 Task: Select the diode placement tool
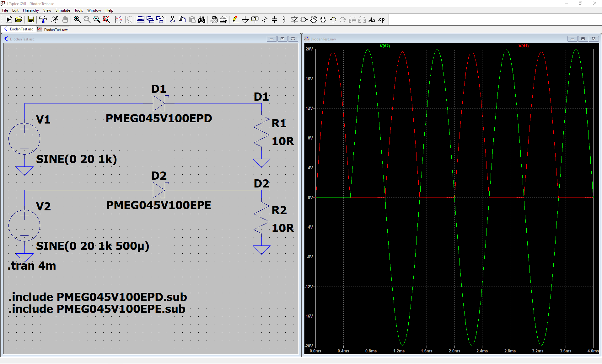[x=294, y=19]
